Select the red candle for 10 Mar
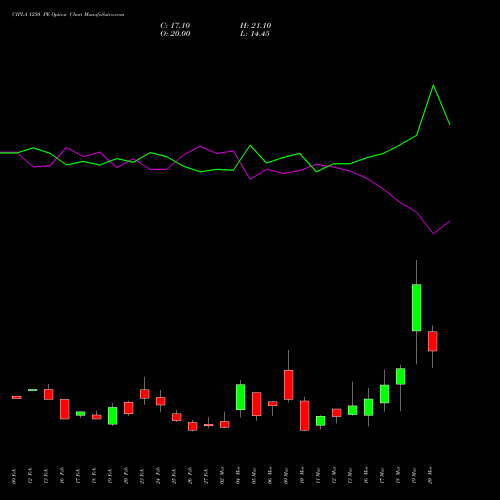 click(x=305, y=416)
